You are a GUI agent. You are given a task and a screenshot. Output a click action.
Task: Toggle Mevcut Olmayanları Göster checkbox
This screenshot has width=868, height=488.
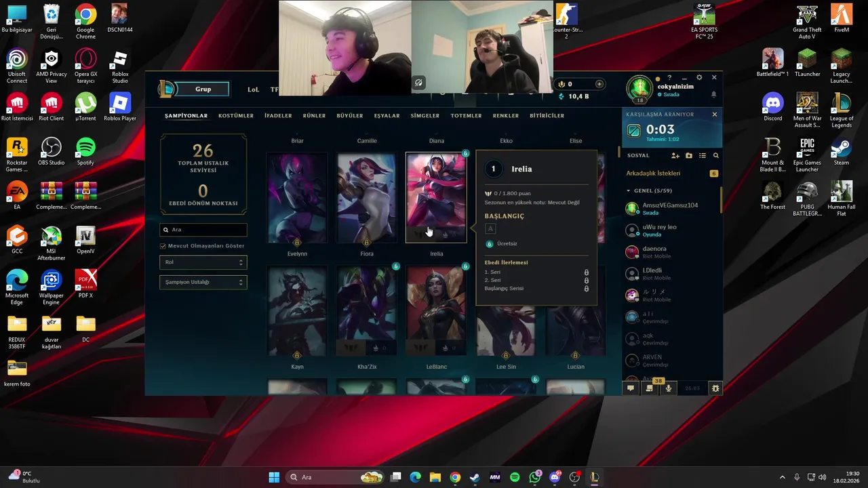[x=163, y=246]
